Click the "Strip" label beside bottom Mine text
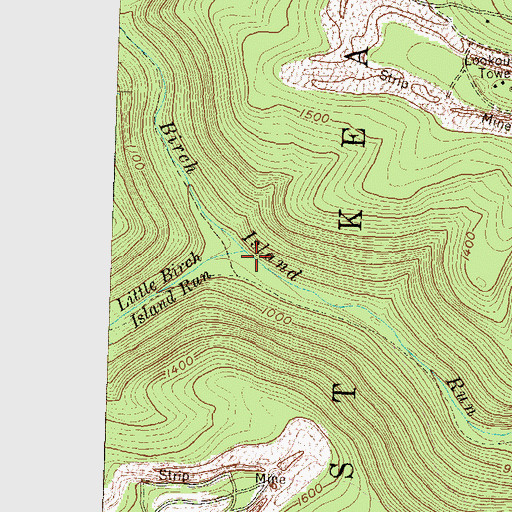512x512 pixels. [x=174, y=475]
